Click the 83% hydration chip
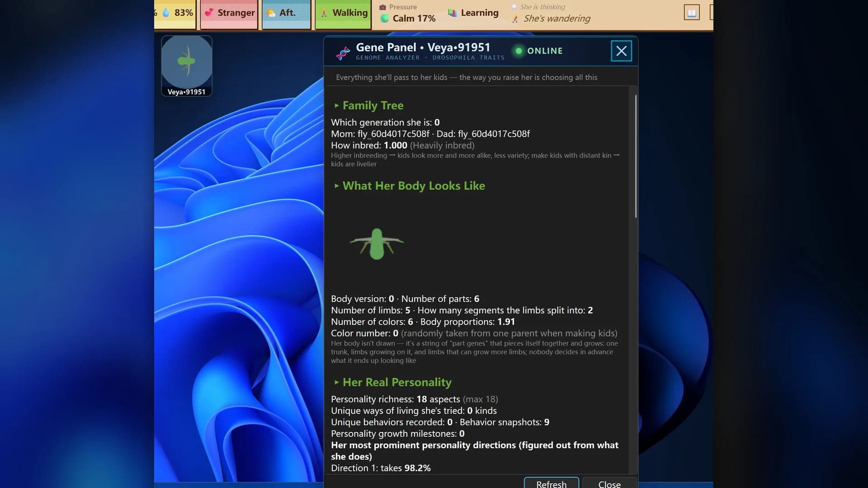The height and width of the screenshot is (488, 868). pos(175,14)
